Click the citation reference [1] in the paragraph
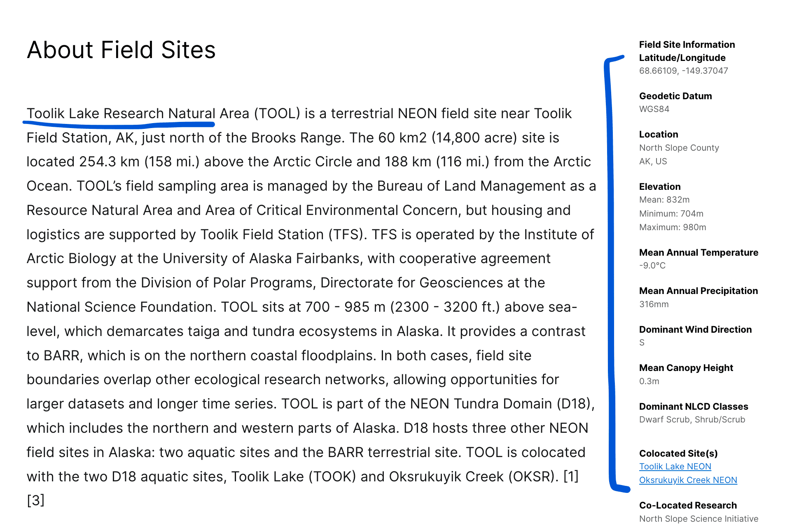Viewport: 799px width, 532px height. [572, 476]
